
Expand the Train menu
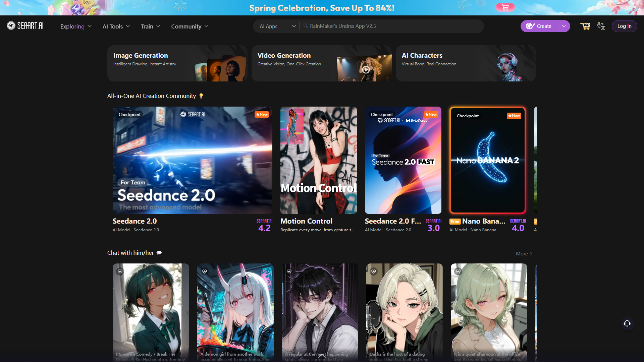coord(150,26)
